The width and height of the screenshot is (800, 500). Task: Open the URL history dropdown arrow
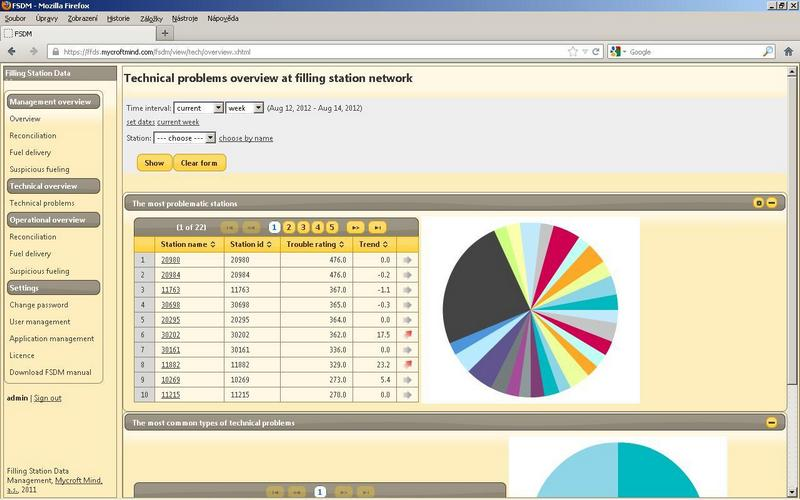pos(585,52)
